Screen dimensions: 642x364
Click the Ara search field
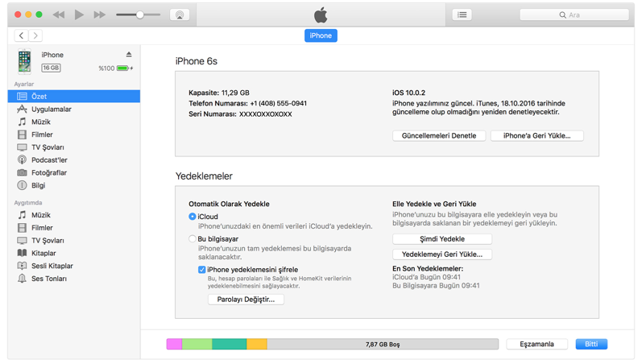click(574, 14)
